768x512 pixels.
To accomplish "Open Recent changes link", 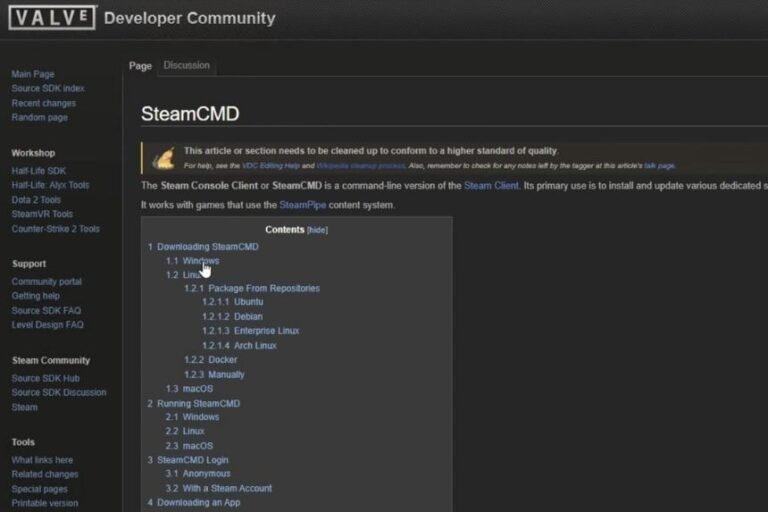I will [x=44, y=103].
